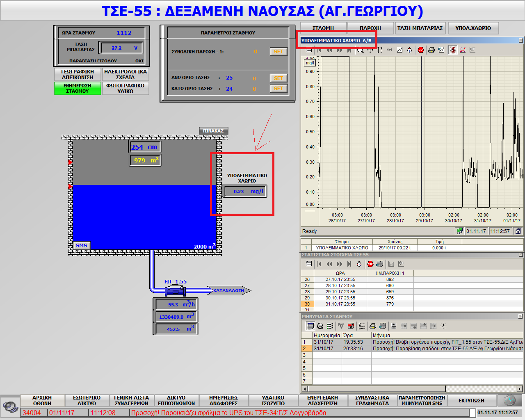Click the printer icon in the station messages toolbar
The height and width of the screenshot is (420, 525).
(x=372, y=326)
